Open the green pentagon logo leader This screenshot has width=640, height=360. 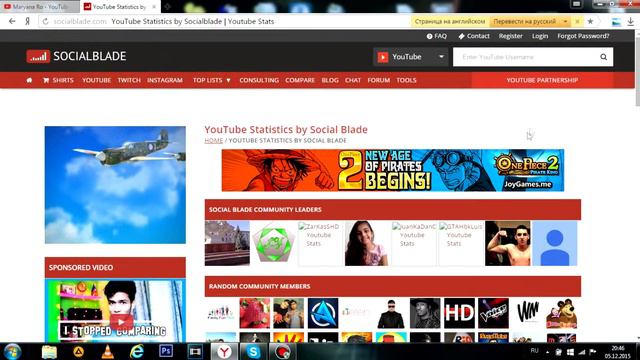point(273,243)
